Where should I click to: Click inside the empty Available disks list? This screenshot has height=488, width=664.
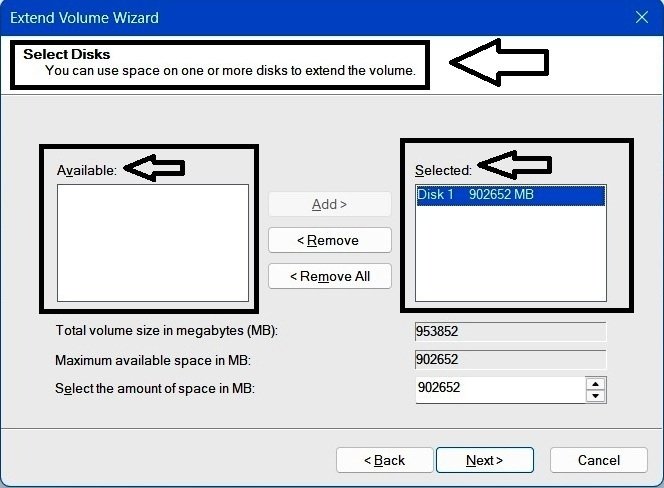(153, 243)
